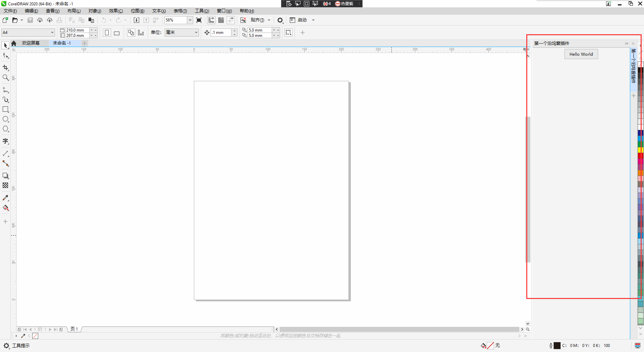Viewport: 644px width, 352px height.
Task: Expand the A4 page size dropdown
Action: pos(52,33)
